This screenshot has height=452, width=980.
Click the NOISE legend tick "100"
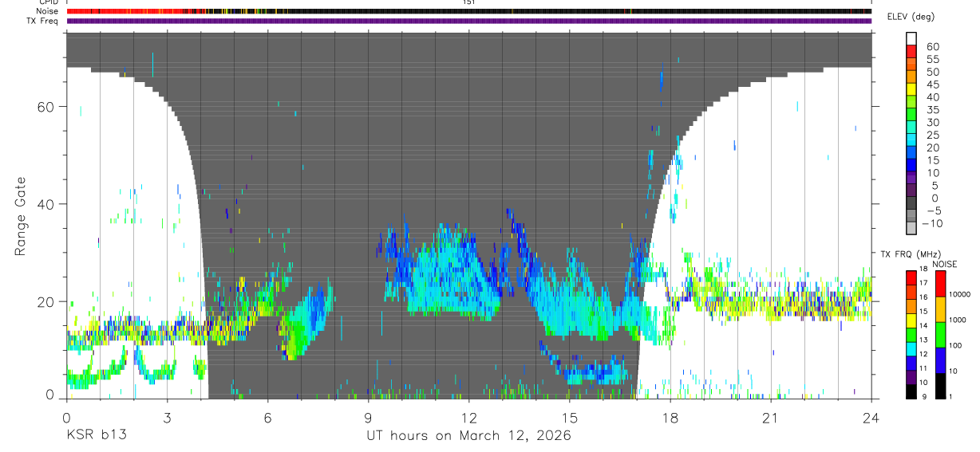(x=955, y=346)
